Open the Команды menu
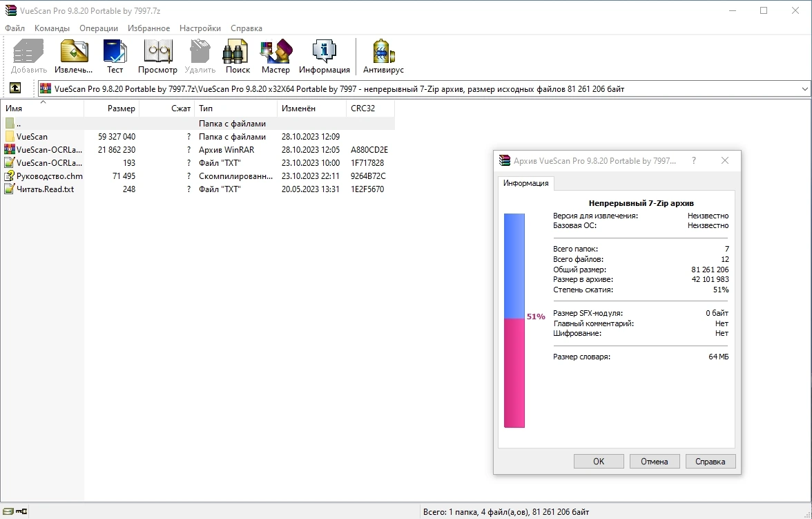 pyautogui.click(x=52, y=28)
